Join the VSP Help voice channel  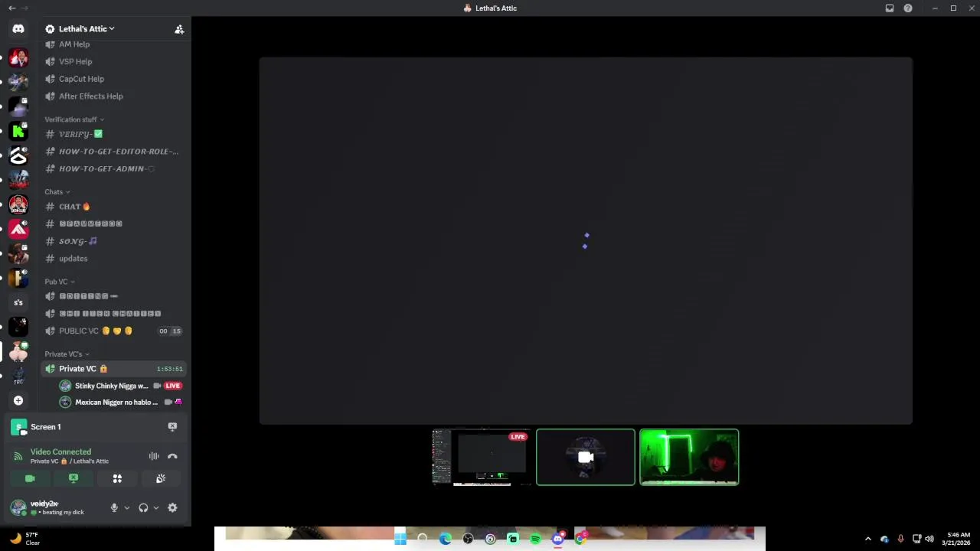click(113, 61)
